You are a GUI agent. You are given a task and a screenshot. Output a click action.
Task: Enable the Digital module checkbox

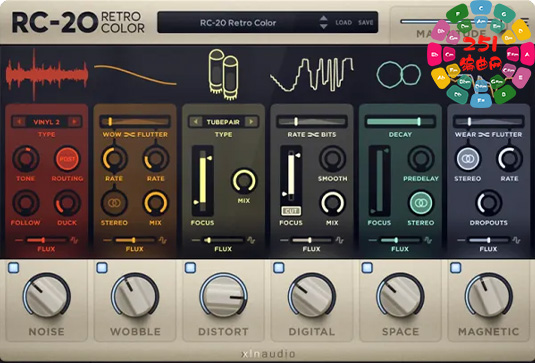(x=278, y=268)
